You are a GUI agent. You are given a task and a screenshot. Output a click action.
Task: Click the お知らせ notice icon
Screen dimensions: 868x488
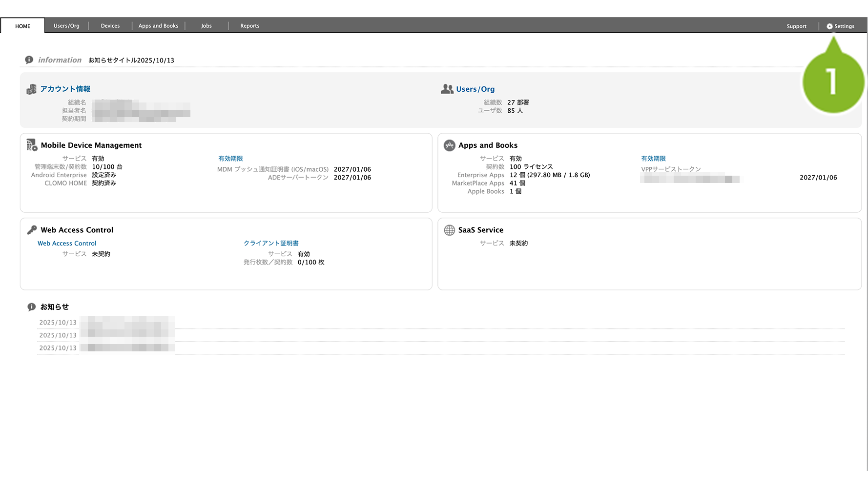tap(32, 307)
